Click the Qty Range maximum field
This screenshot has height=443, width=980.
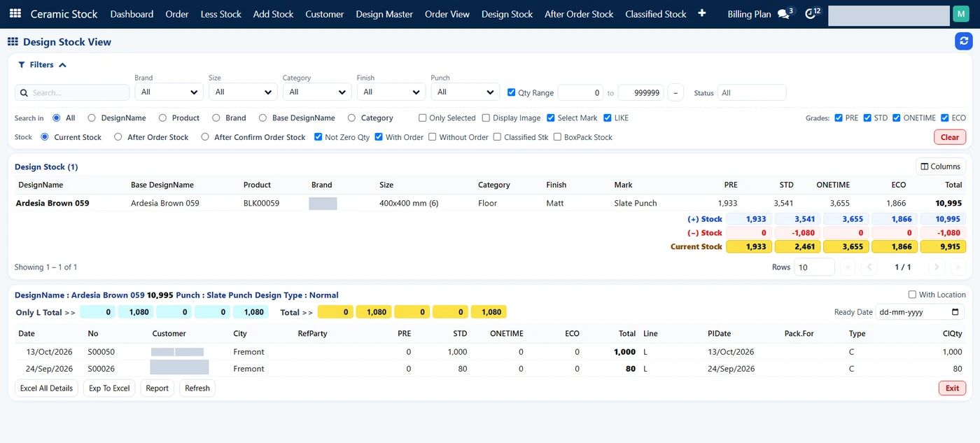pyautogui.click(x=640, y=92)
